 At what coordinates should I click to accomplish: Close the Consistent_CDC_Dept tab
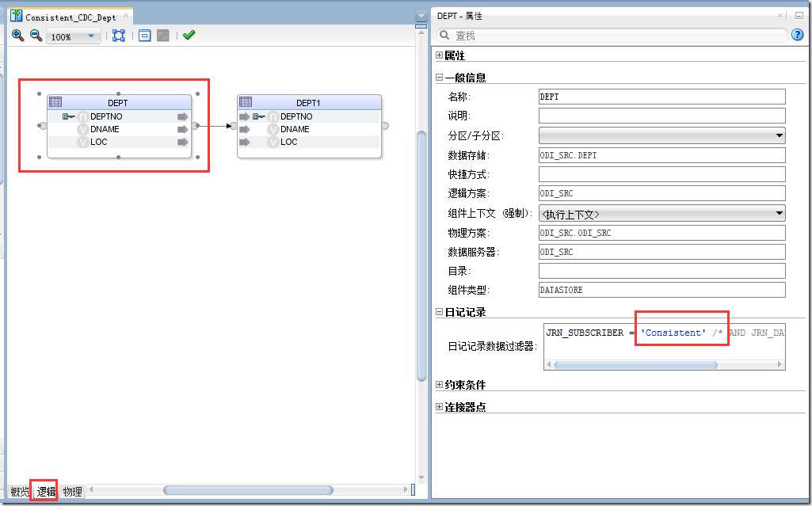point(125,16)
